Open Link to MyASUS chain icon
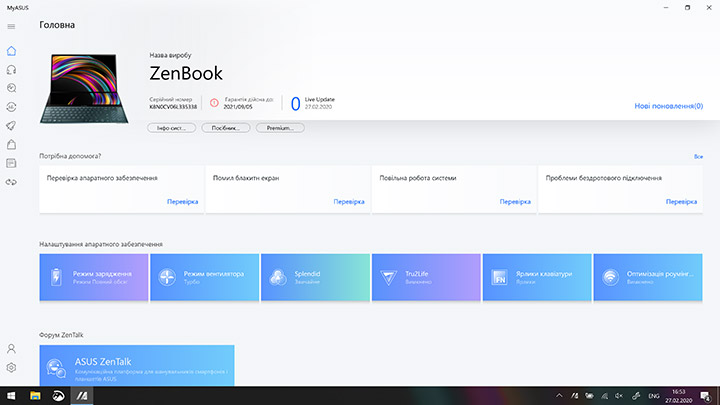 tap(11, 182)
